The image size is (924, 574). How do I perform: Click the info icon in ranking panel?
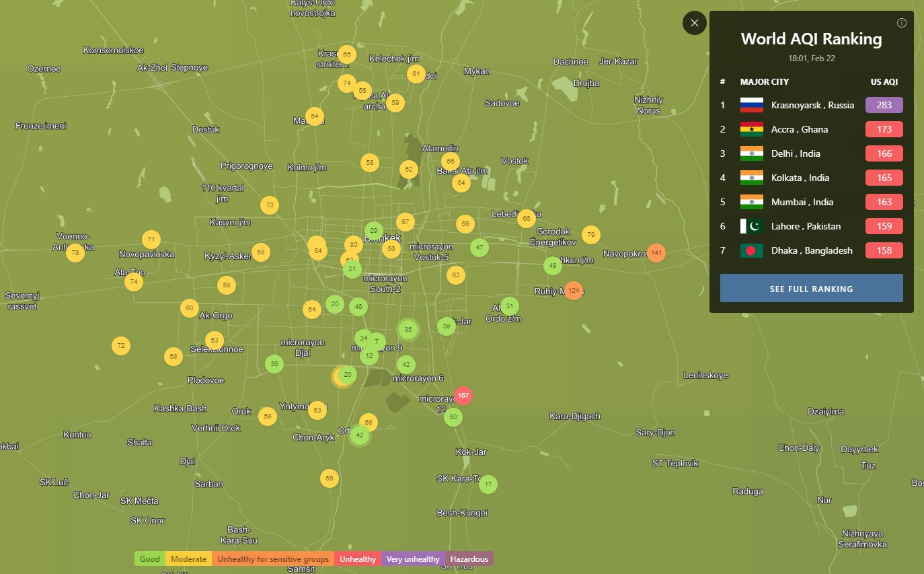pyautogui.click(x=902, y=23)
